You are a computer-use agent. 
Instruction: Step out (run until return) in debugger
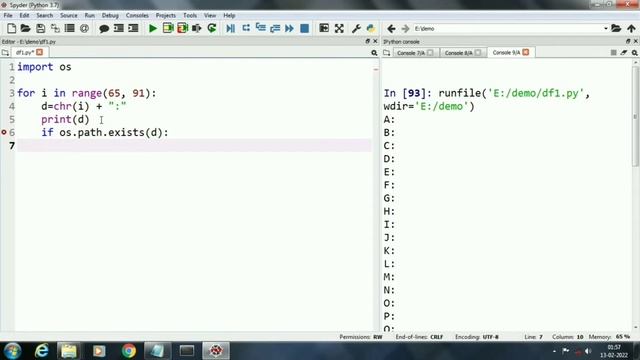[275, 28]
